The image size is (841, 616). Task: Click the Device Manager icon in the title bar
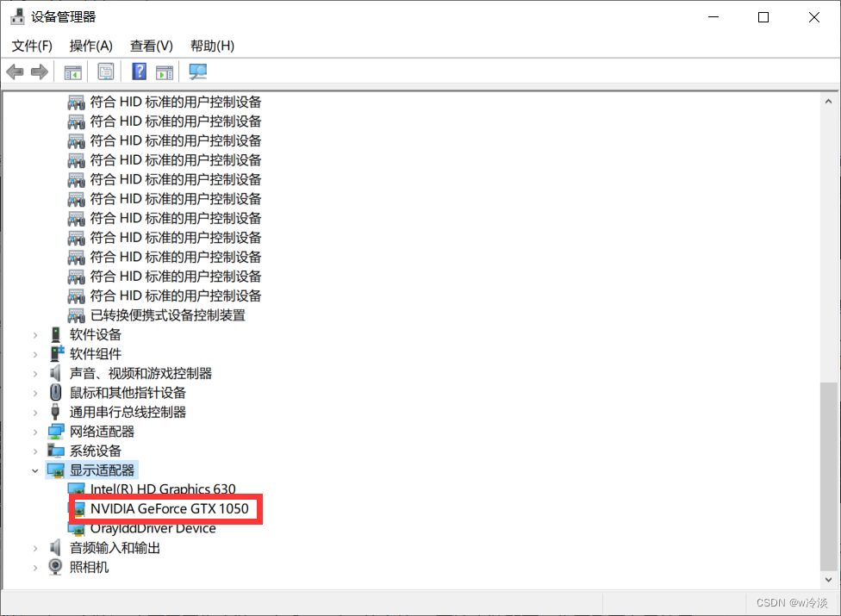[x=17, y=16]
